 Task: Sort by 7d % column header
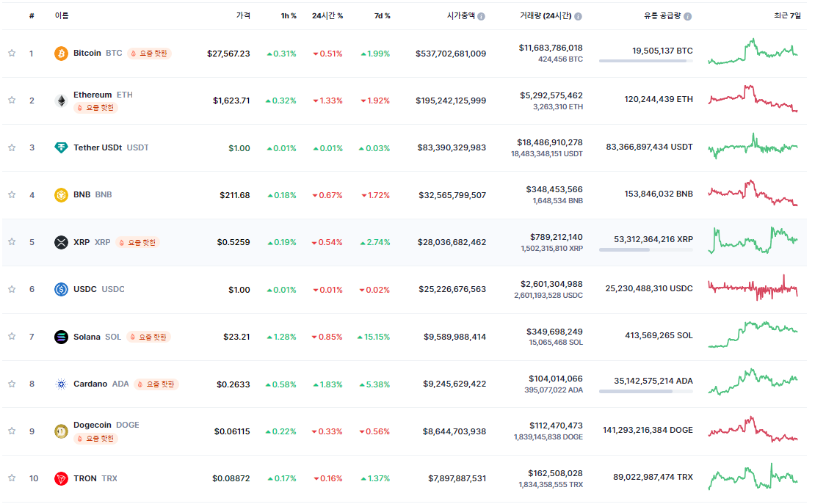click(x=383, y=16)
